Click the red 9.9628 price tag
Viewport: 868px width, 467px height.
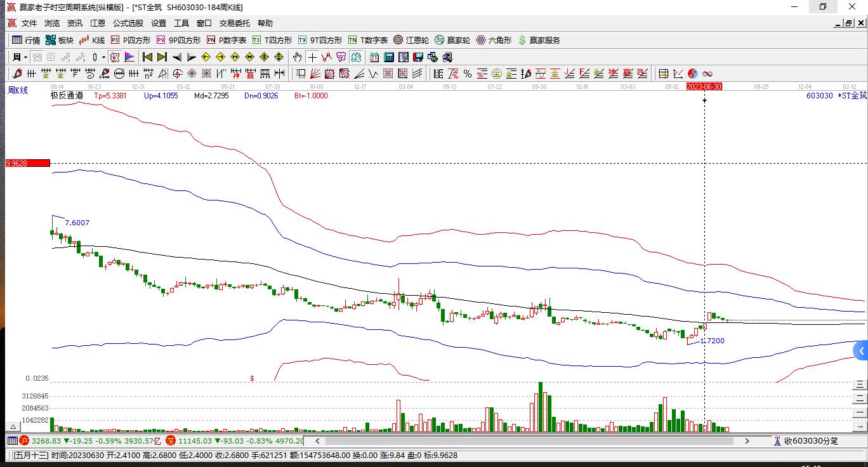(27, 163)
